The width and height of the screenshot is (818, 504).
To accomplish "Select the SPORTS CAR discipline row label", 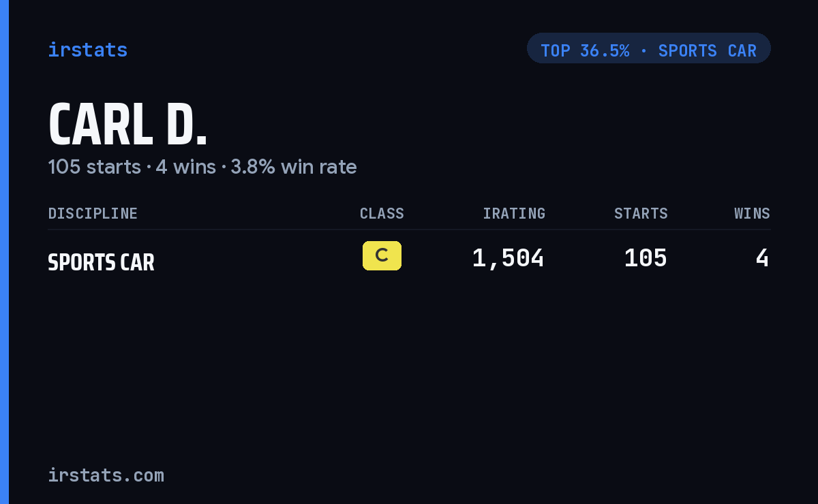I will point(101,262).
